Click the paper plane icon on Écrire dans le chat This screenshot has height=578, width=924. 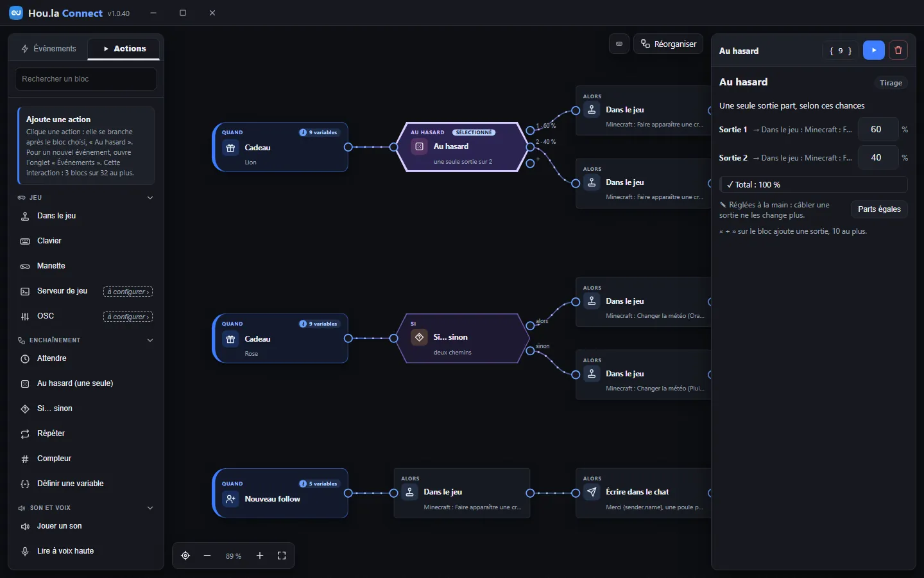592,492
